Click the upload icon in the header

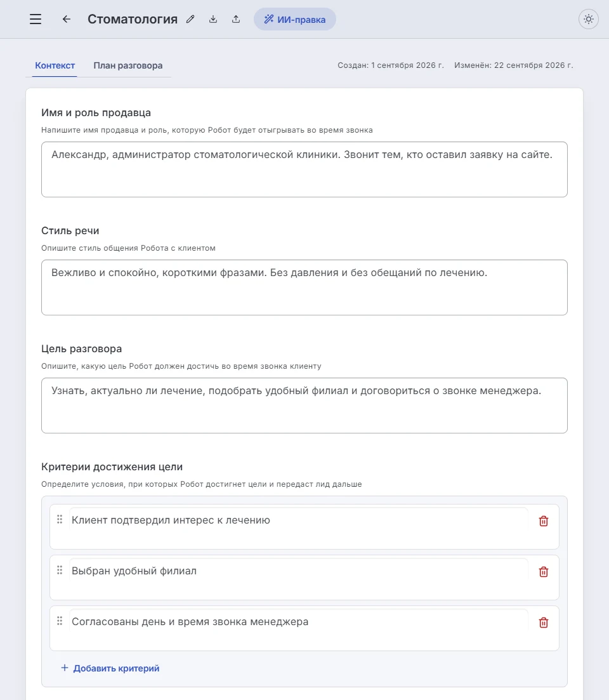[236, 19]
